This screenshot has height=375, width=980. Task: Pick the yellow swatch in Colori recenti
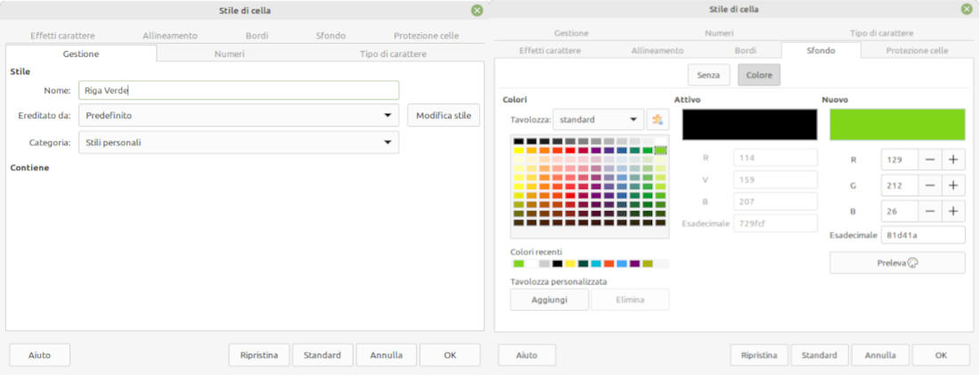click(x=570, y=264)
